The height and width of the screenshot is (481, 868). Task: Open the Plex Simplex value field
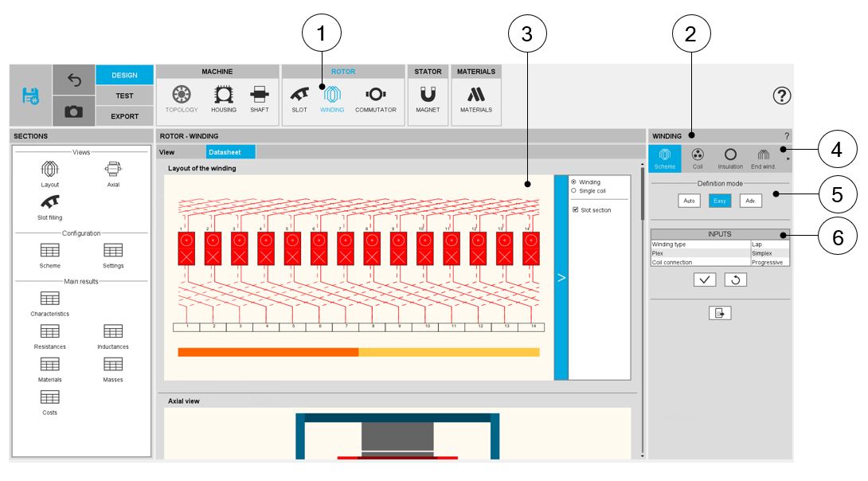click(x=770, y=253)
